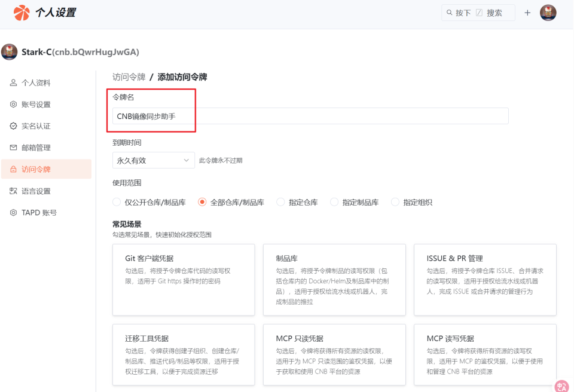Screen dimensions: 574x392
Task: Click the 访问令牌 breadcrumb link
Action: pyautogui.click(x=129, y=77)
